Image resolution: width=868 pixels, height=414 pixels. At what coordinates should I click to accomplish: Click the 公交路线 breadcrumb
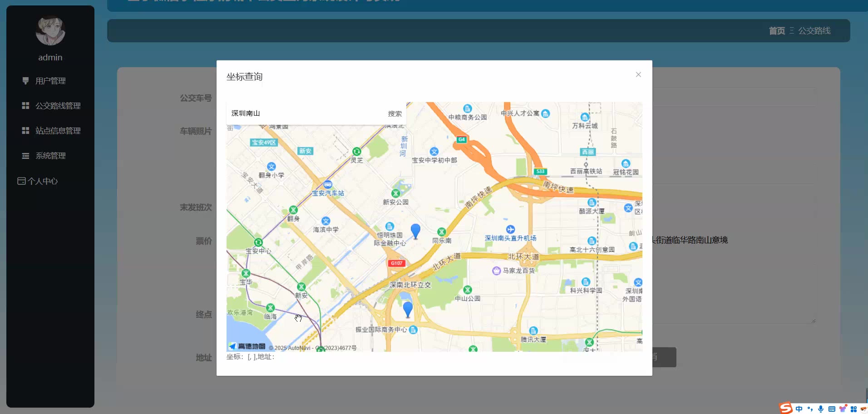pos(814,30)
